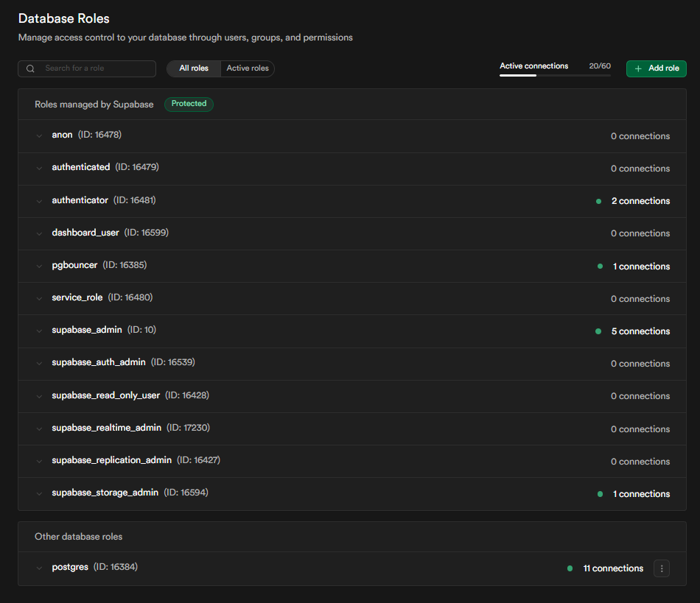Click the supabase_auth_admin role name

pyautogui.click(x=99, y=362)
